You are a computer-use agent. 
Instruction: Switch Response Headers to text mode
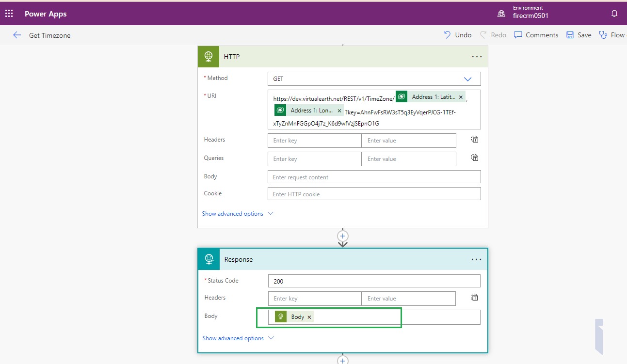point(475,297)
